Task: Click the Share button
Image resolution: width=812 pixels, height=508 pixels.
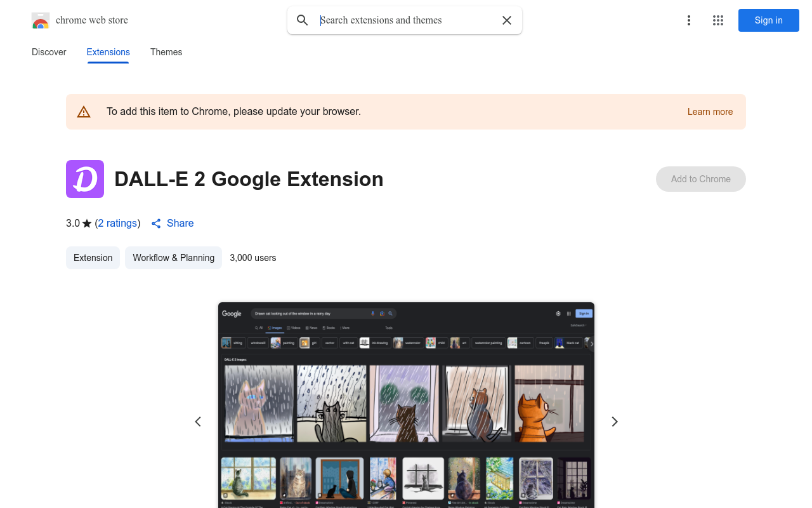Action: (173, 224)
